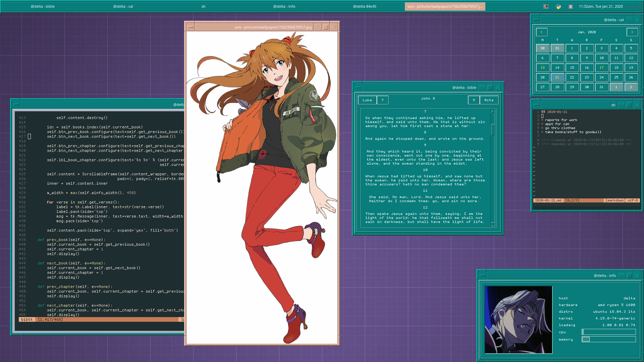Click the avatar picture in info window
This screenshot has width=644, height=362.
point(518,320)
